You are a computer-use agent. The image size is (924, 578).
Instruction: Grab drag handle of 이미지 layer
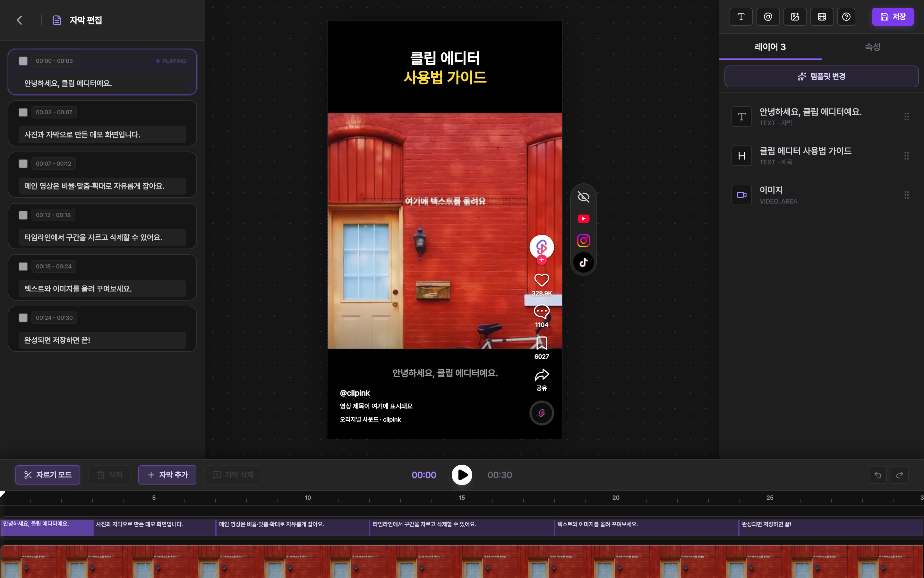[906, 195]
